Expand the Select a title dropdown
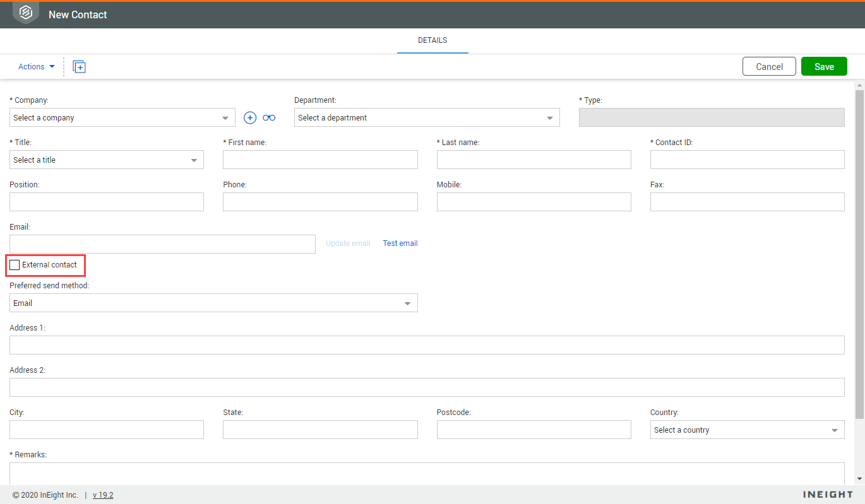Image resolution: width=865 pixels, height=504 pixels. click(x=106, y=160)
